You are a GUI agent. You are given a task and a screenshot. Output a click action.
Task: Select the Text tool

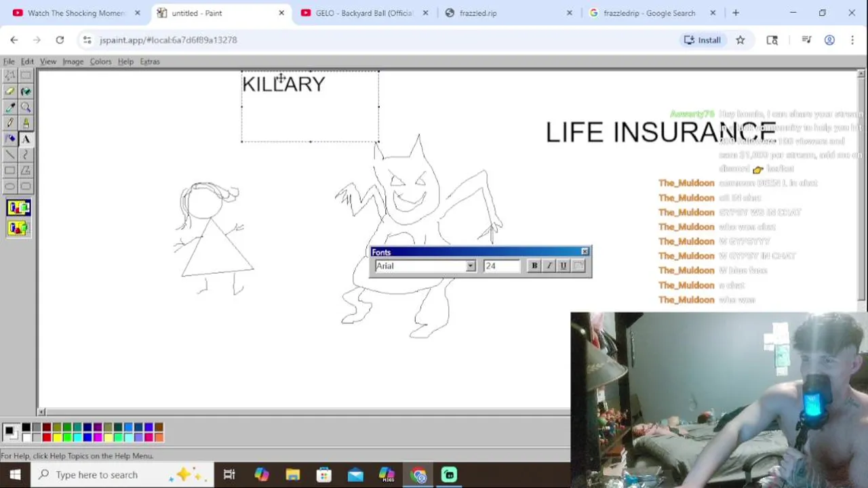pyautogui.click(x=26, y=138)
